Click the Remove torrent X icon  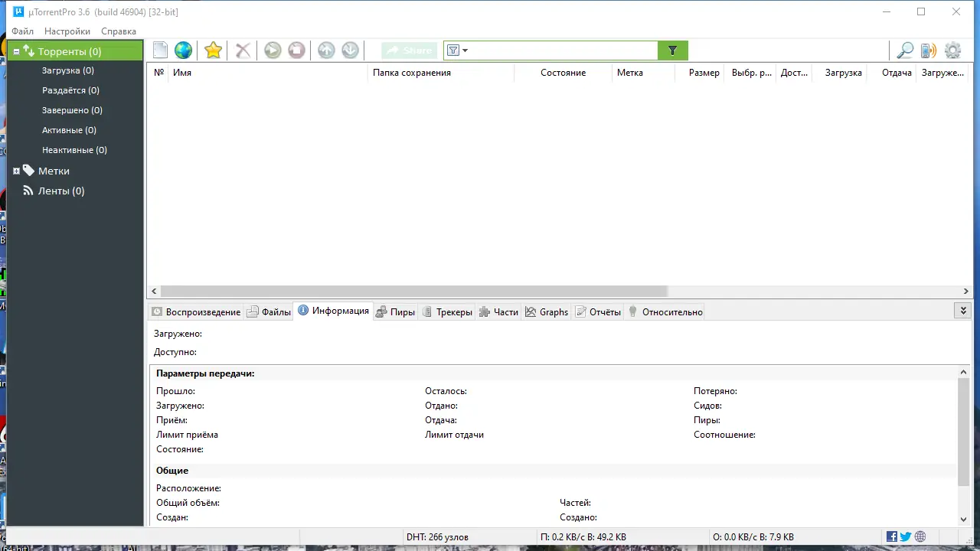tap(243, 51)
